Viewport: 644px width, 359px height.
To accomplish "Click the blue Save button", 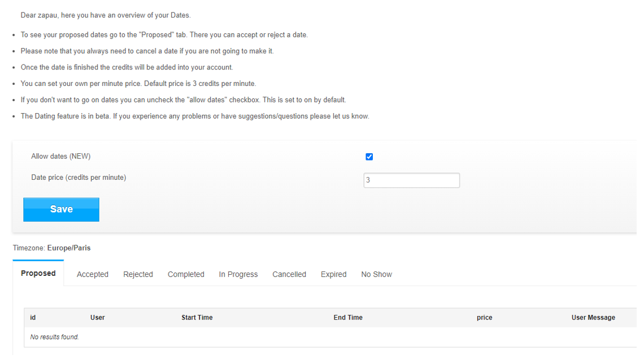I will (61, 209).
